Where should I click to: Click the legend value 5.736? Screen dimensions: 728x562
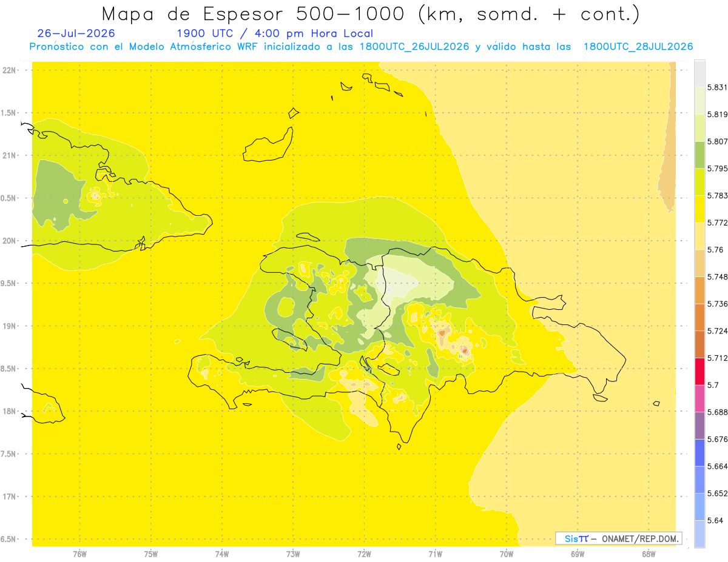(x=717, y=304)
